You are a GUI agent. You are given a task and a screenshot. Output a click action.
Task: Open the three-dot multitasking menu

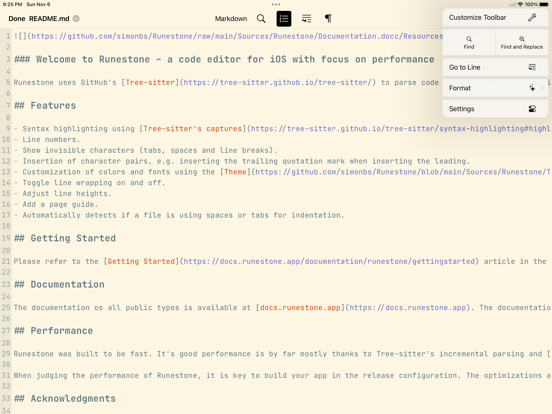(276, 5)
